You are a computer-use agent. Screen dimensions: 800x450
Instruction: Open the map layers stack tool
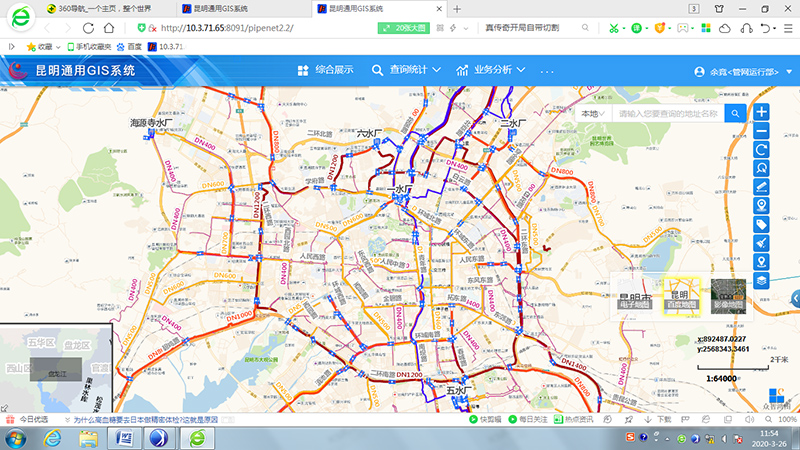tap(761, 281)
